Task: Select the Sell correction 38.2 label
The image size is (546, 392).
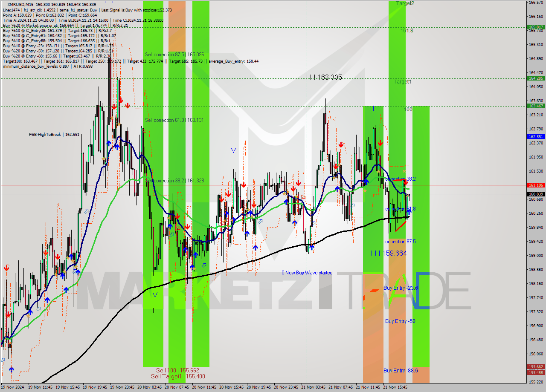Action: pos(174,181)
